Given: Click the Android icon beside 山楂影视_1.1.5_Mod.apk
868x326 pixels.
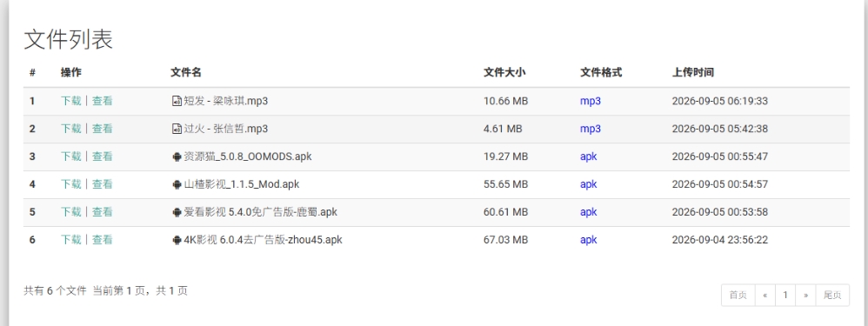Looking at the screenshot, I should coord(177,184).
